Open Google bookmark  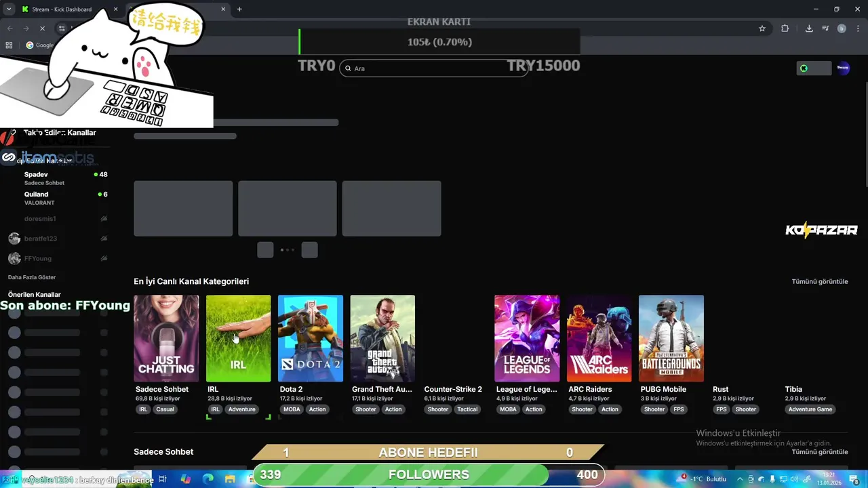click(39, 45)
